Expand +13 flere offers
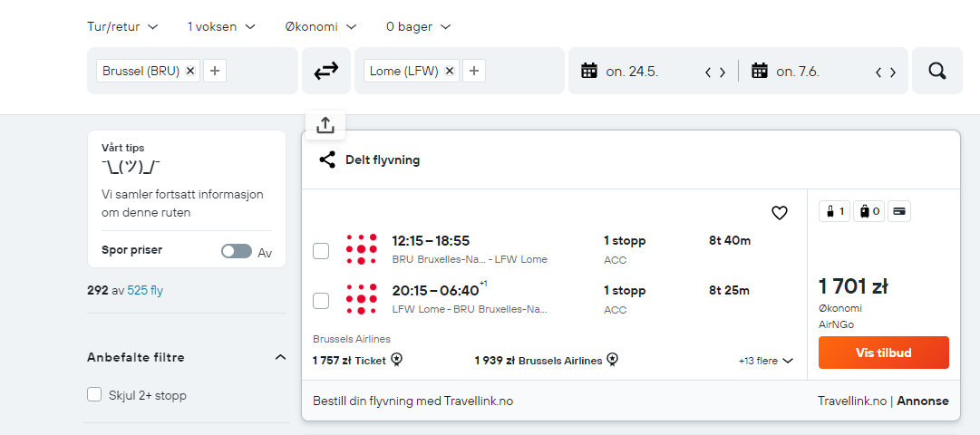This screenshot has height=435, width=980. 766,361
